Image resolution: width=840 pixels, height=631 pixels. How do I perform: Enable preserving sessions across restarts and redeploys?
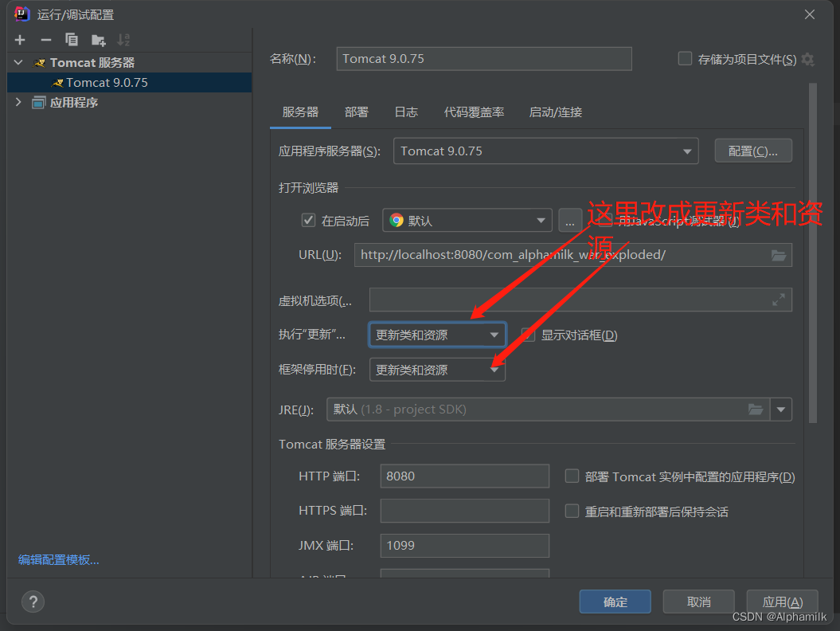(x=572, y=511)
